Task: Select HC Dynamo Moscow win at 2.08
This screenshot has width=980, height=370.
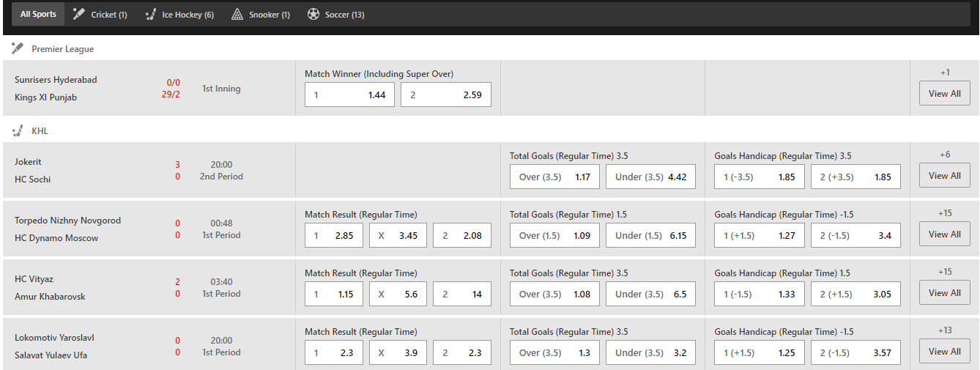Action: coord(462,235)
